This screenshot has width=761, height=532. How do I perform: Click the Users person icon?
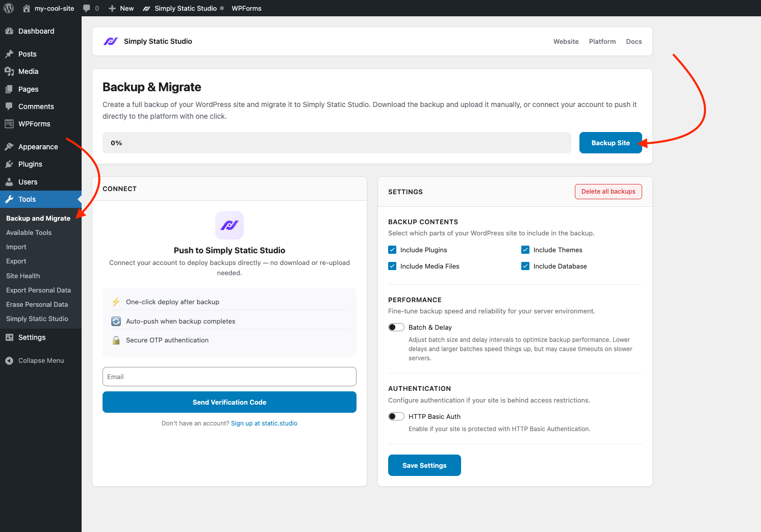9,182
